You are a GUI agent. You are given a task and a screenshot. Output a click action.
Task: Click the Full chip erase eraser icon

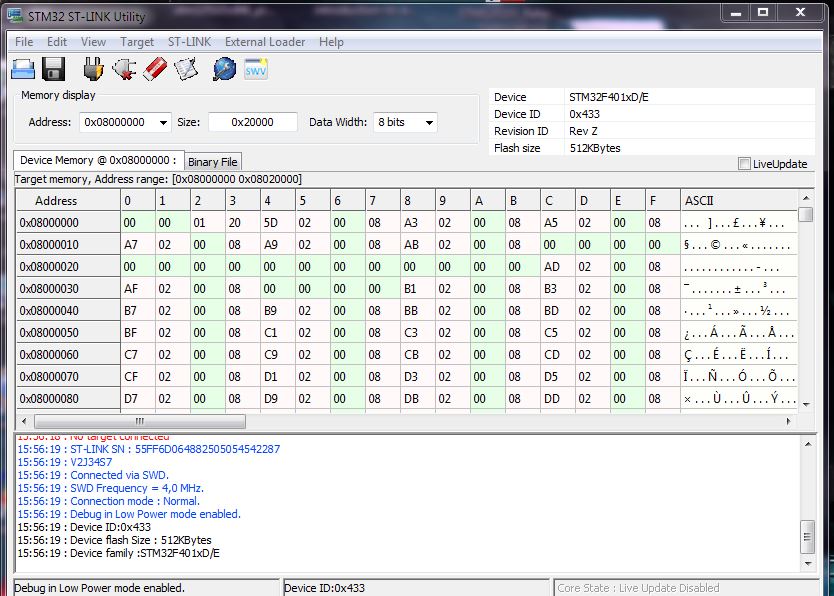(155, 69)
